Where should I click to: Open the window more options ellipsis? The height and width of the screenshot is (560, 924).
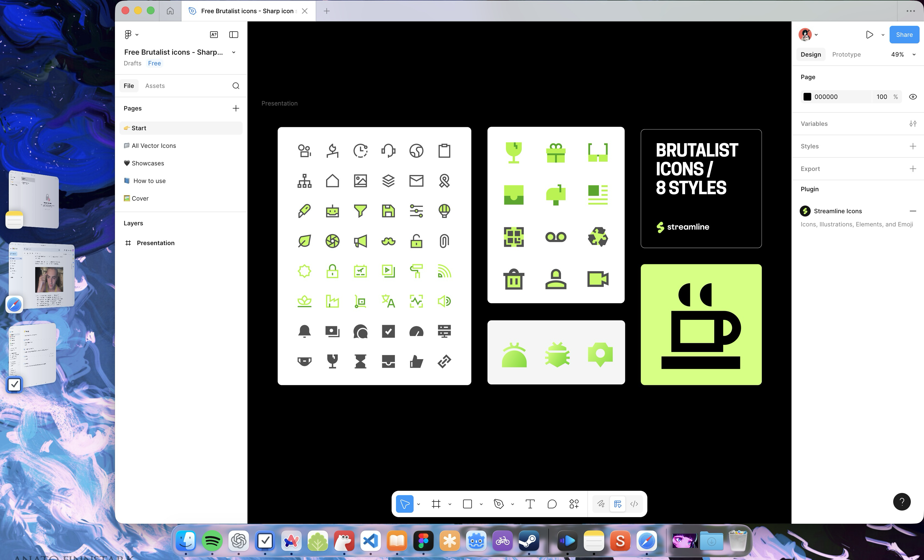pos(911,11)
